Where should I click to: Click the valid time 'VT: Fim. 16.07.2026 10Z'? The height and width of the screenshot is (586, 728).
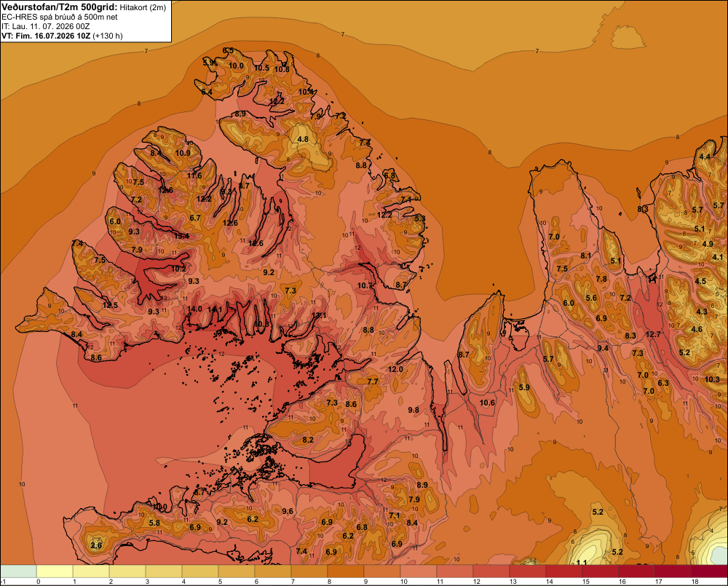coord(46,36)
